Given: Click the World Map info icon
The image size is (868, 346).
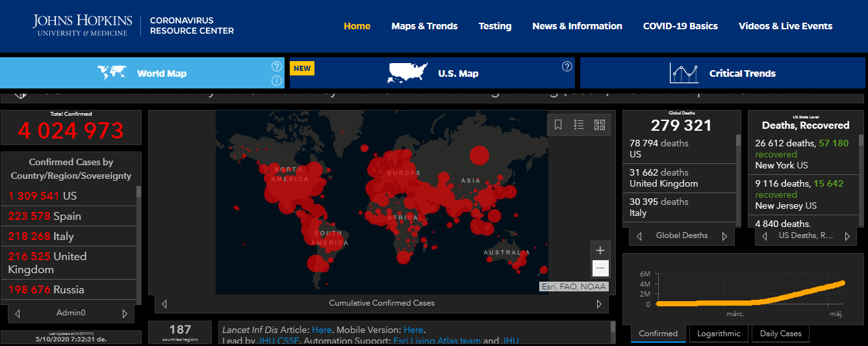Looking at the screenshot, I should pyautogui.click(x=276, y=81).
